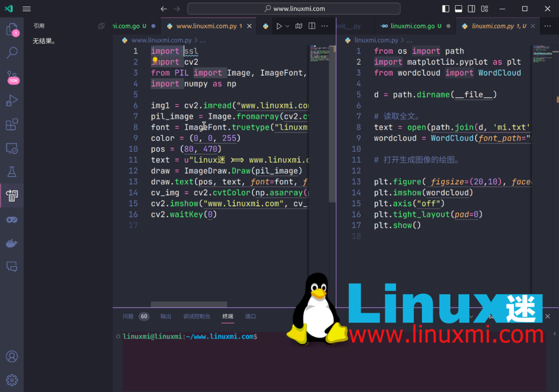Click the 无结果 no results message
559x392 pixels.
coord(44,41)
